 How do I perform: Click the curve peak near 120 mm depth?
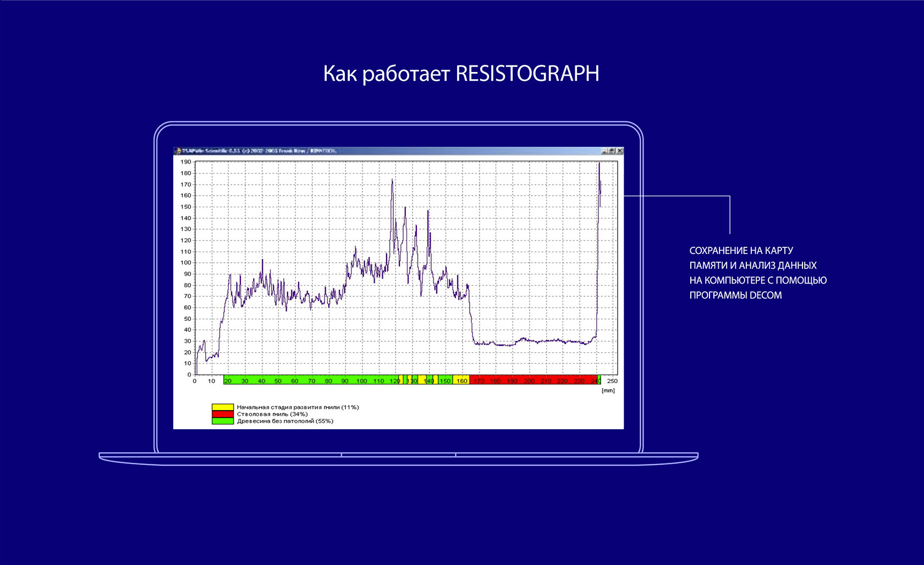pos(392,180)
